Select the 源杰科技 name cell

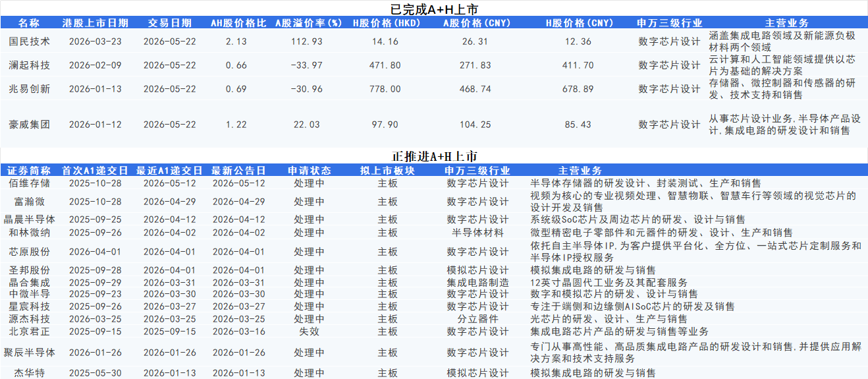(x=29, y=319)
